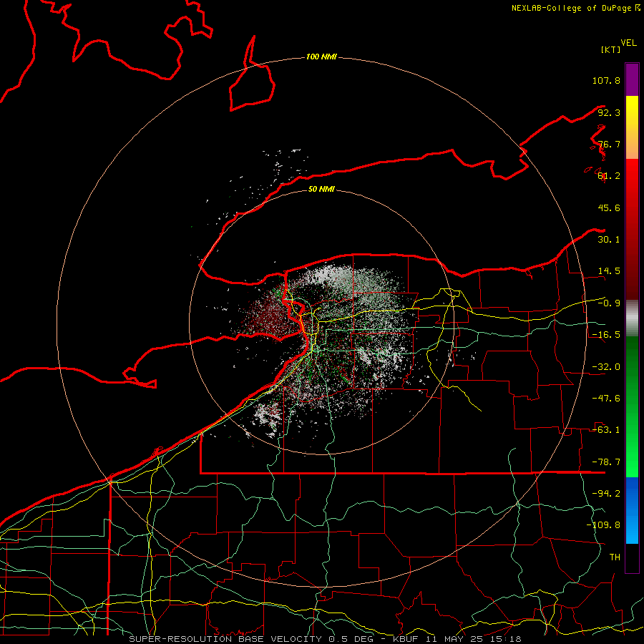Click the TH label on the color bar

615,557
